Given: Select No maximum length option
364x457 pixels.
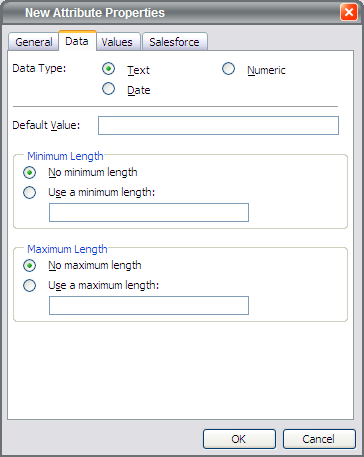Looking at the screenshot, I should (29, 266).
